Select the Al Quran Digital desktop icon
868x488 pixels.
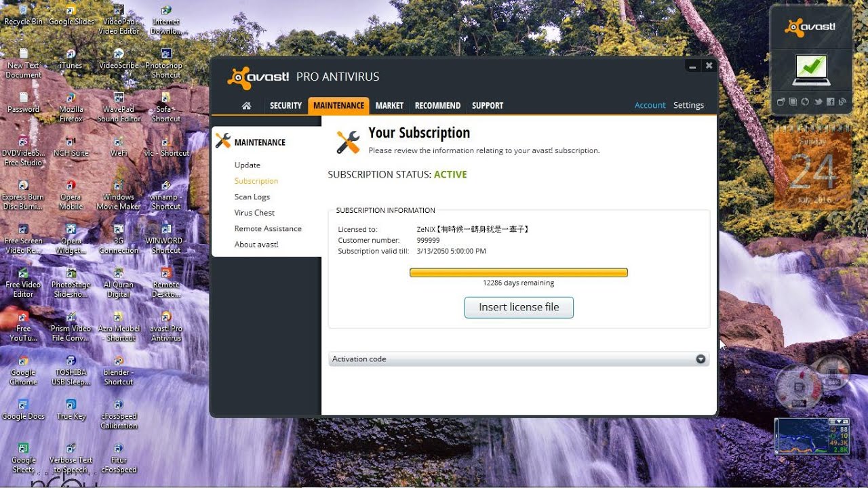119,283
